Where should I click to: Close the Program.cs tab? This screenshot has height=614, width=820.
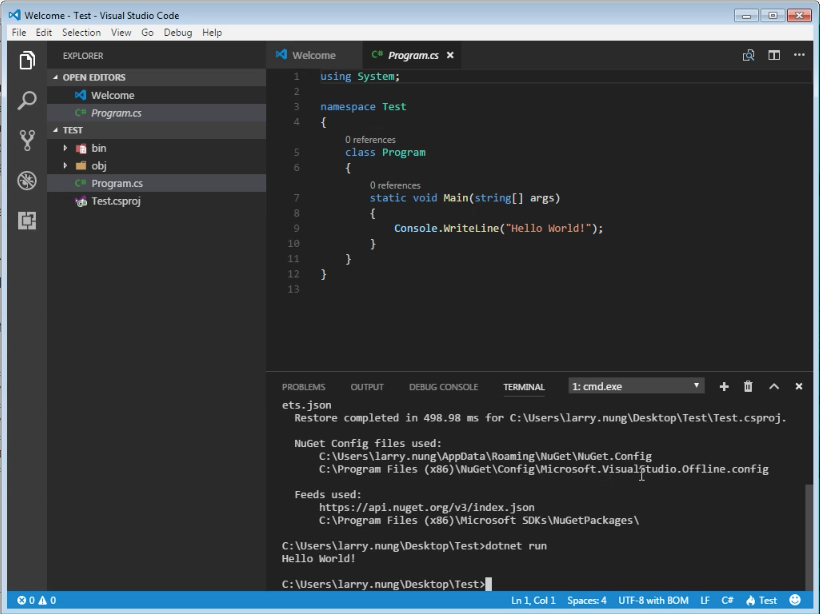(x=450, y=55)
